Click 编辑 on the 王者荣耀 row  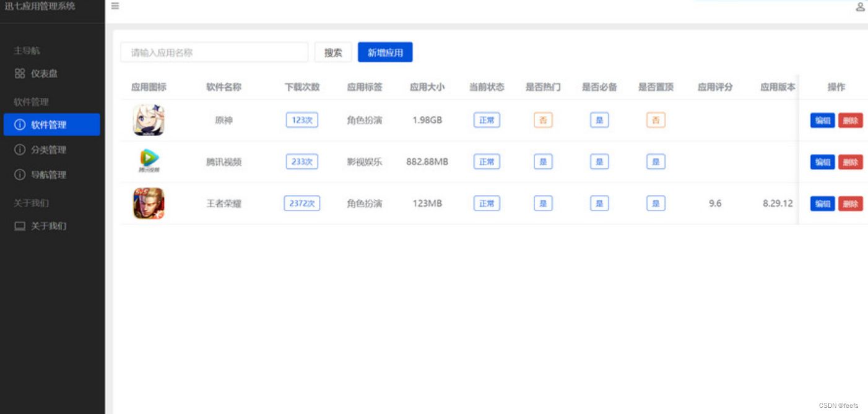[x=822, y=203]
